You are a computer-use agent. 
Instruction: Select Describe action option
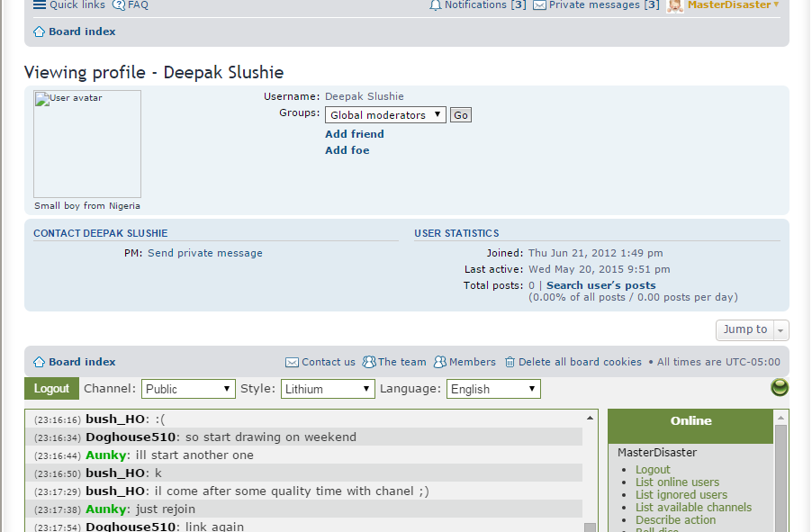pos(676,520)
